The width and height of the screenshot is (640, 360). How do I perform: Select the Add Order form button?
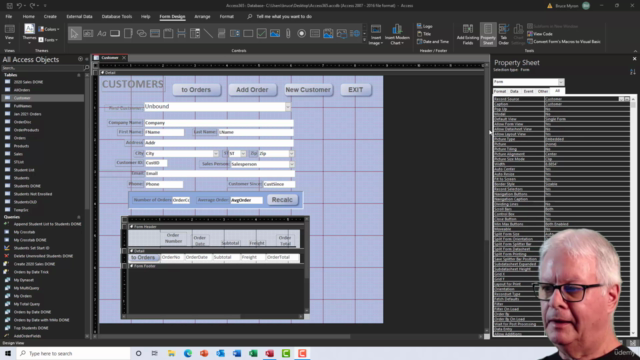tap(252, 90)
